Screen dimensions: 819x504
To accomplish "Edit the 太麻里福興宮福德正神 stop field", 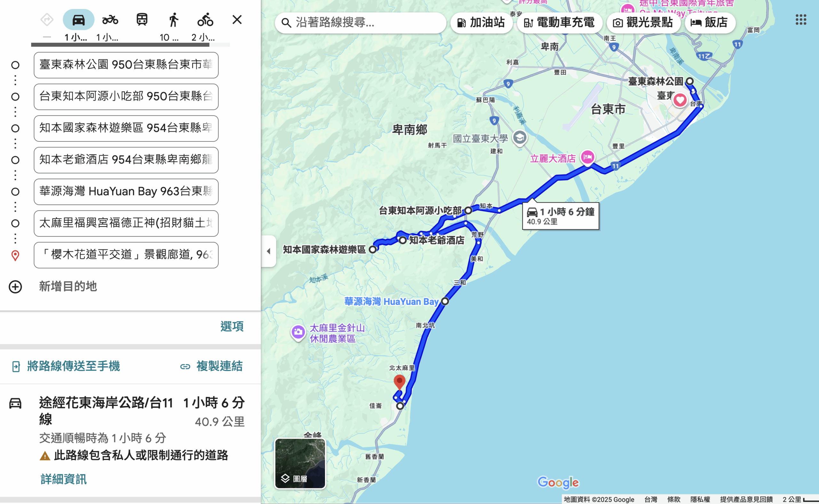I will tap(126, 223).
